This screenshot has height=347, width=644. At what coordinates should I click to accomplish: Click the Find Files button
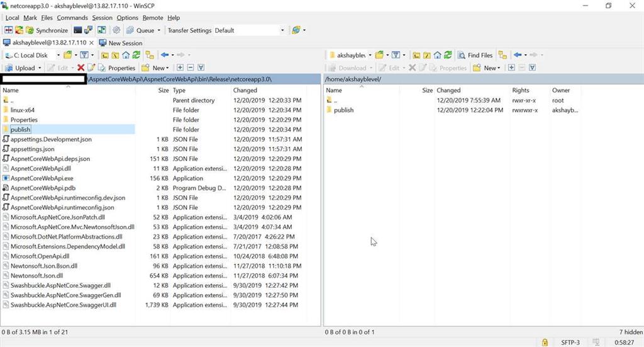point(475,55)
